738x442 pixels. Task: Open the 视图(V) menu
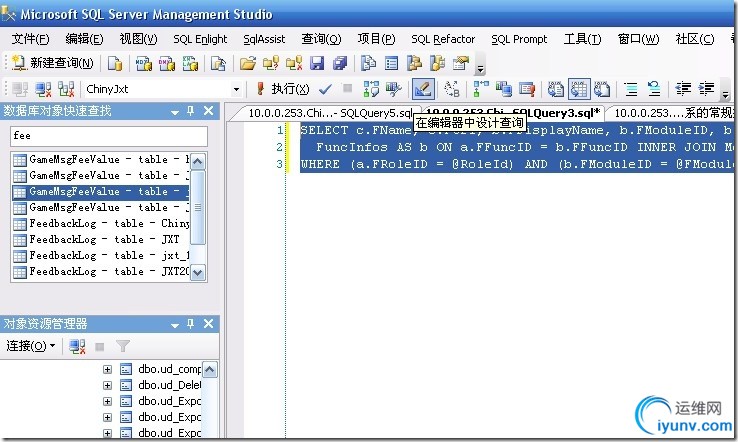coord(138,39)
